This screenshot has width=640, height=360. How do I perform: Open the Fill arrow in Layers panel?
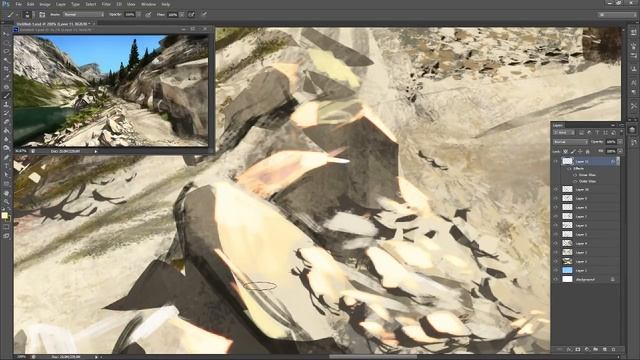pos(620,151)
